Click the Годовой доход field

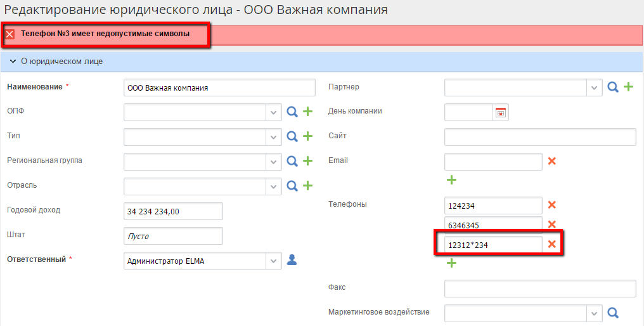(173, 211)
